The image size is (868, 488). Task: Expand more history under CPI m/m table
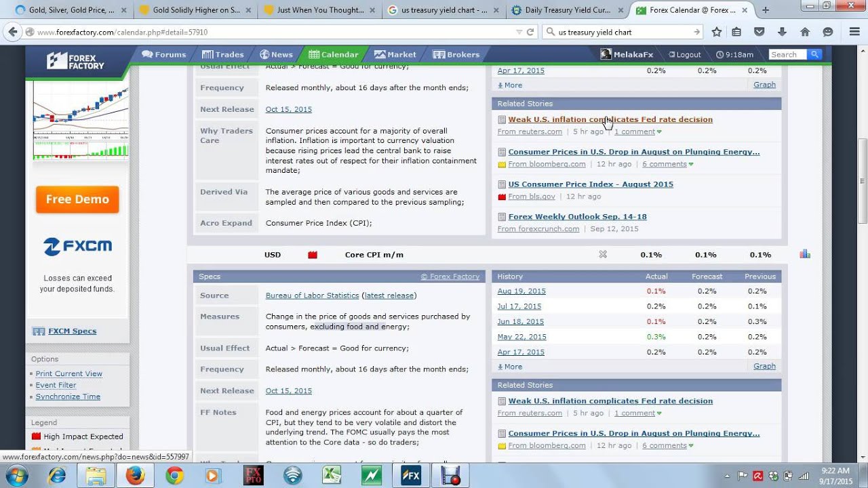click(510, 85)
